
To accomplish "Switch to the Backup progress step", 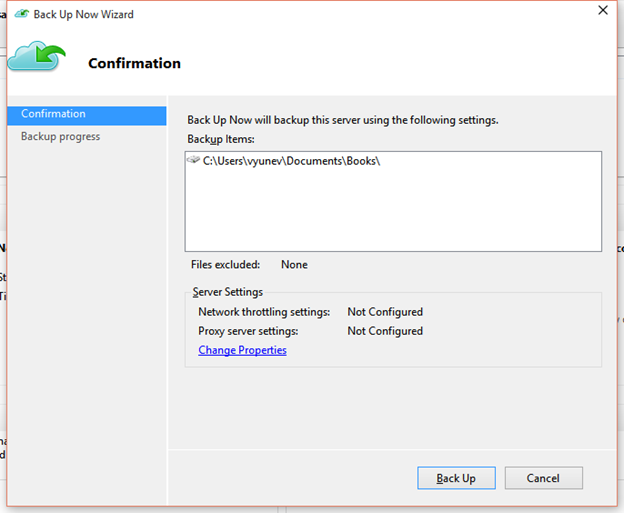I will click(61, 137).
